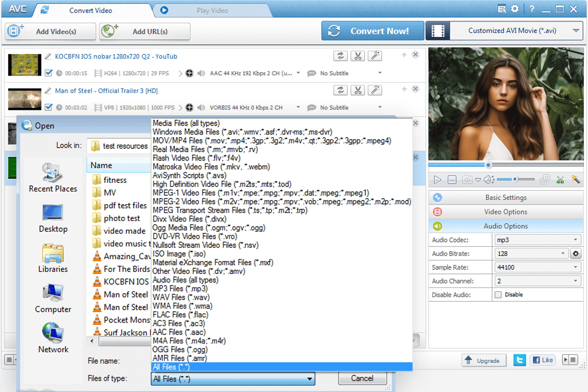Play the preview video
The width and height of the screenshot is (588, 392).
(x=437, y=179)
